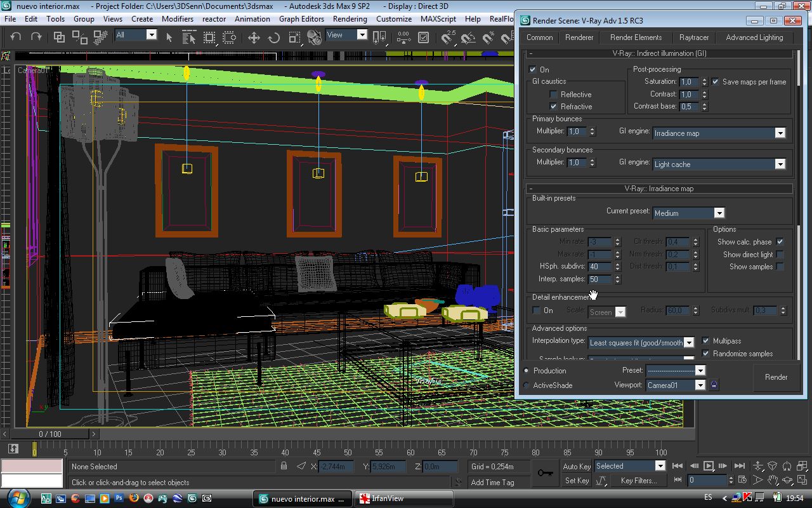This screenshot has height=508, width=812.
Task: Click the Undo arrow in the main toolbar
Action: [16, 37]
